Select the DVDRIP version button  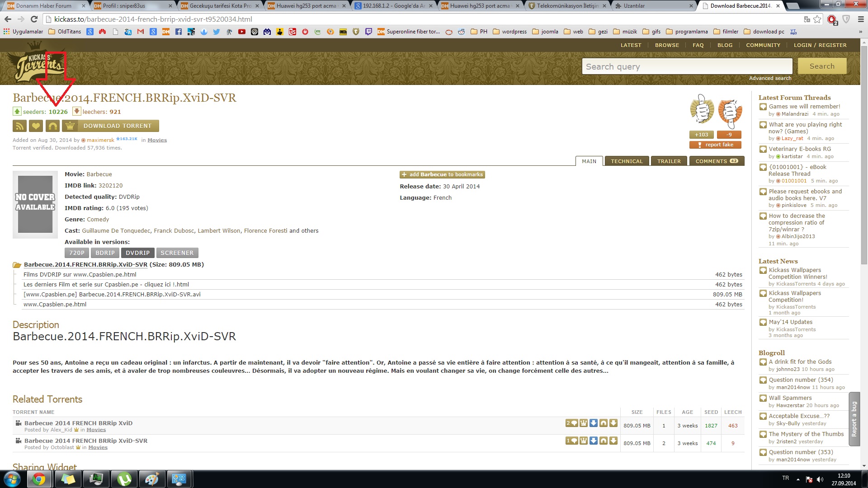pos(138,253)
